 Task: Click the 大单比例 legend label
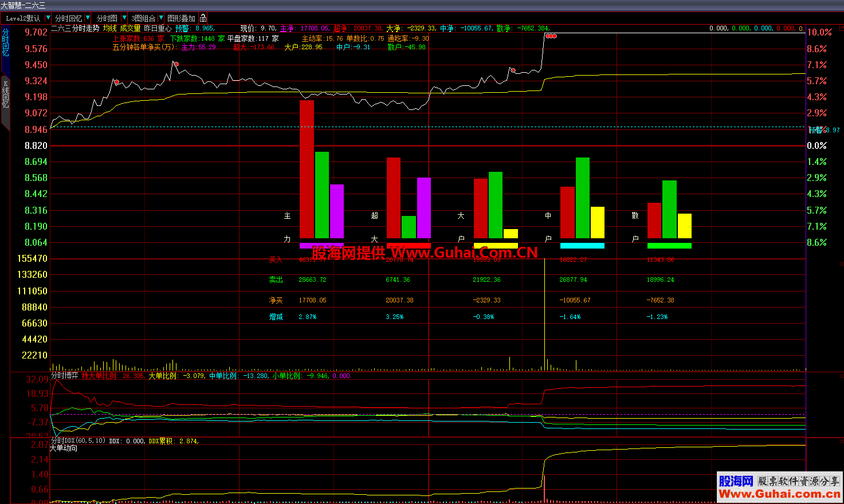click(x=163, y=376)
